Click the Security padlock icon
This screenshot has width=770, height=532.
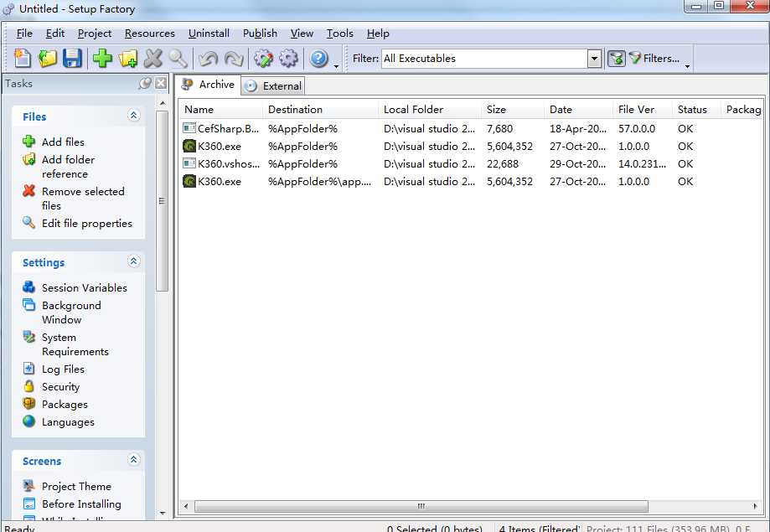point(29,386)
